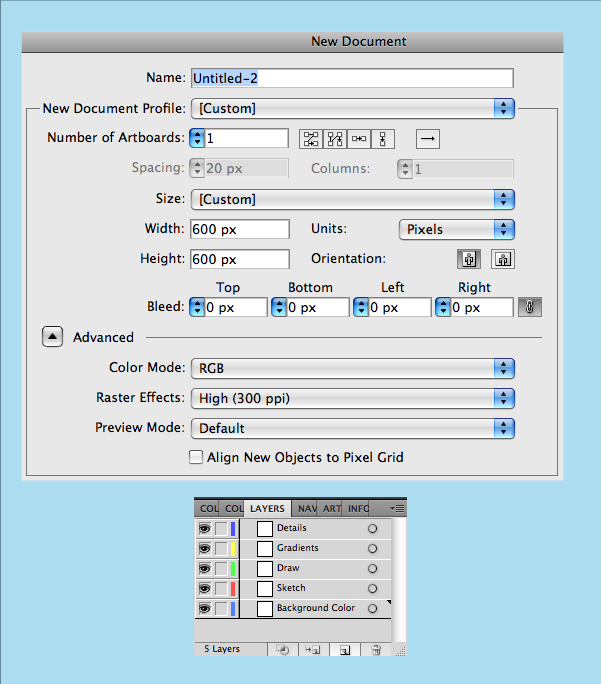Enable Align New Objects to Pixel Grid
The width and height of the screenshot is (601, 684).
(196, 457)
